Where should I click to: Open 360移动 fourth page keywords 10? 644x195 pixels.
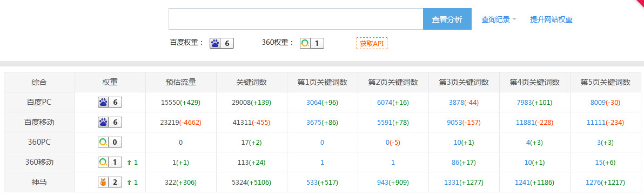point(528,163)
